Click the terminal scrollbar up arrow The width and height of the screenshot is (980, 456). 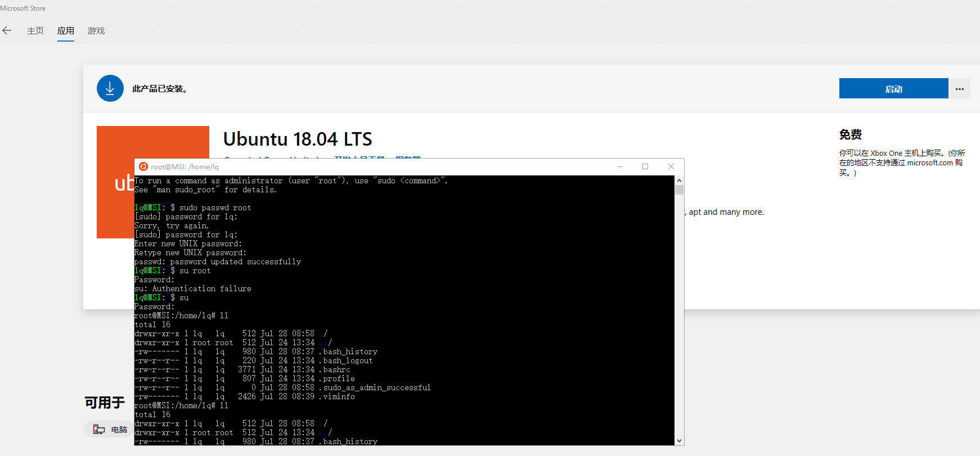(679, 180)
